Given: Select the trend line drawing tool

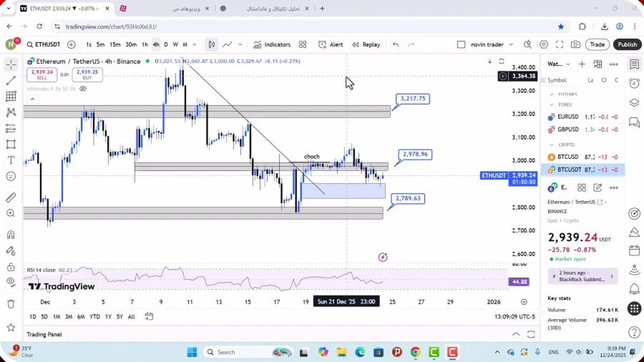Looking at the screenshot, I should [11, 81].
